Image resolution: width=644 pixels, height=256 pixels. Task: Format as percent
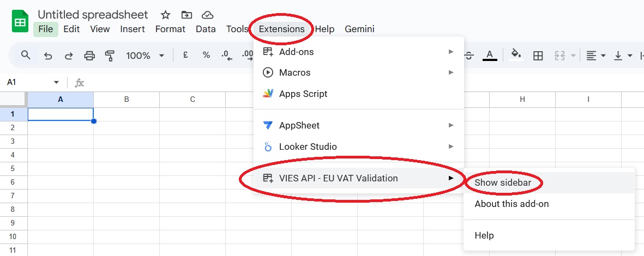click(206, 55)
